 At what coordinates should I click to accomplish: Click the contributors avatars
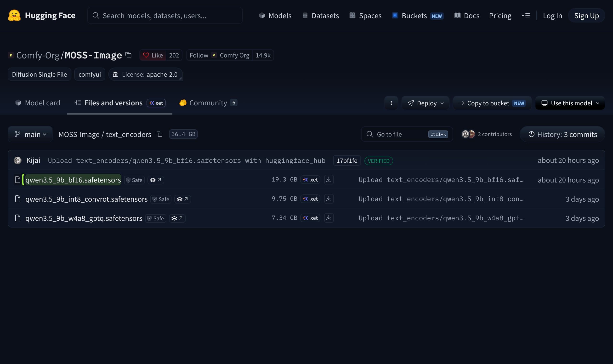(x=468, y=134)
